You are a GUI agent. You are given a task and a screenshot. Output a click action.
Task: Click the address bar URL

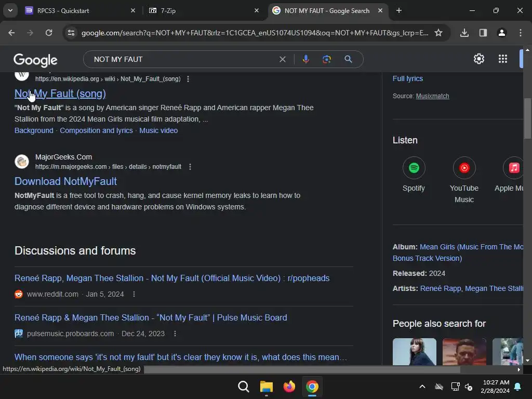pos(255,33)
